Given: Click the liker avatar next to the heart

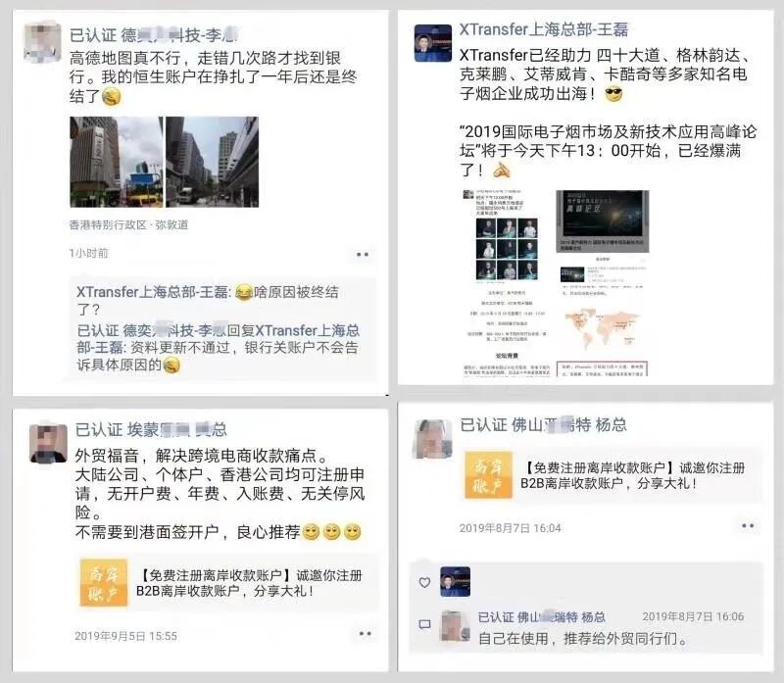Looking at the screenshot, I should [x=455, y=581].
